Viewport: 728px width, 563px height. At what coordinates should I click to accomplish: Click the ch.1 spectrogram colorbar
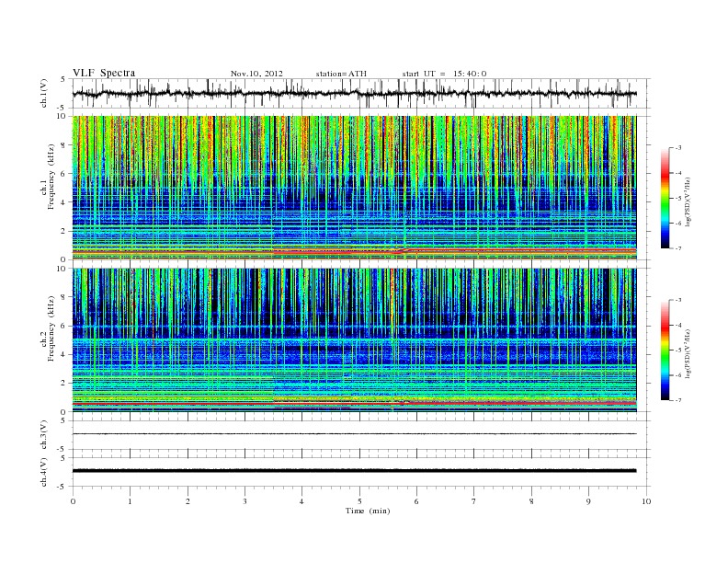pos(665,198)
